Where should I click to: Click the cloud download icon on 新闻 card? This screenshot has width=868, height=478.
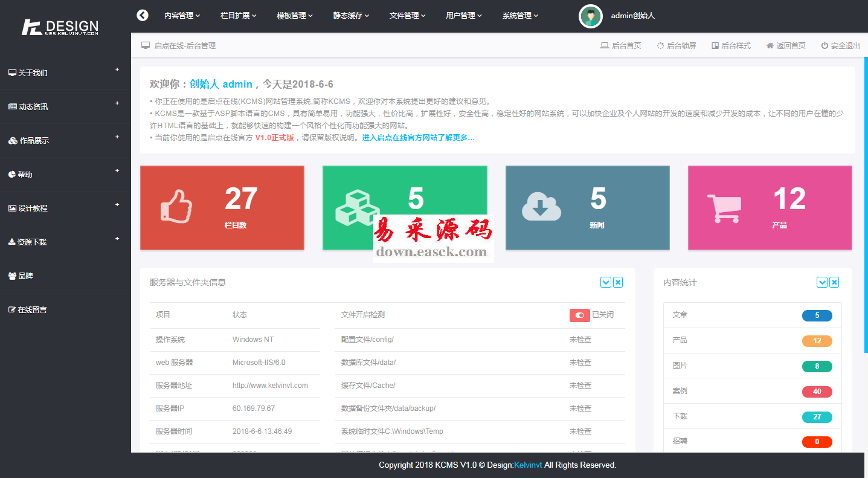541,206
